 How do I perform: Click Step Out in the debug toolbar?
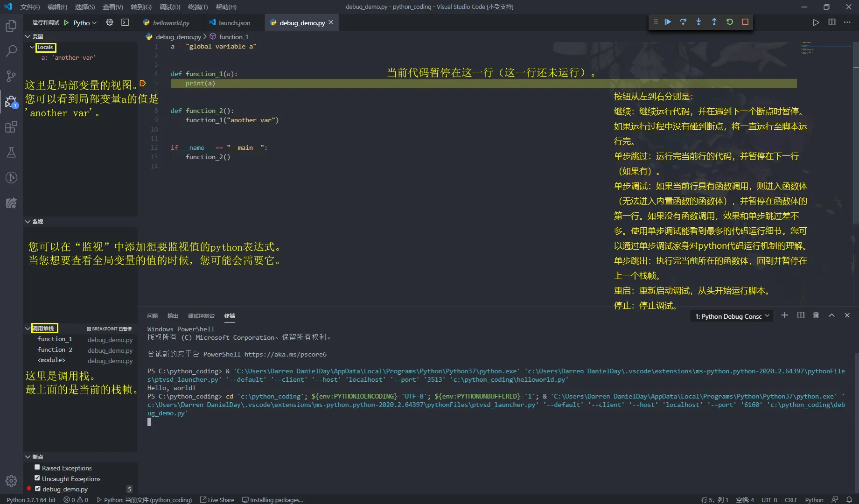point(714,22)
